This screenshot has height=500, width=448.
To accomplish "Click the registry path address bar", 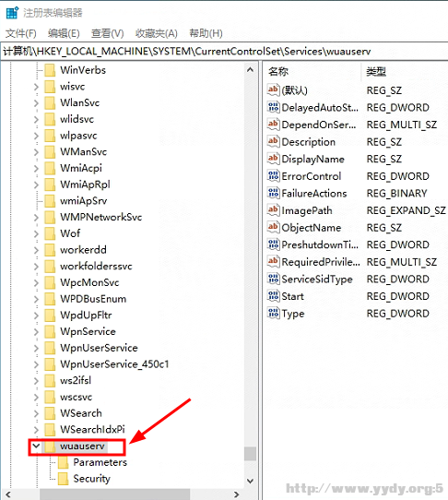I will (x=224, y=52).
